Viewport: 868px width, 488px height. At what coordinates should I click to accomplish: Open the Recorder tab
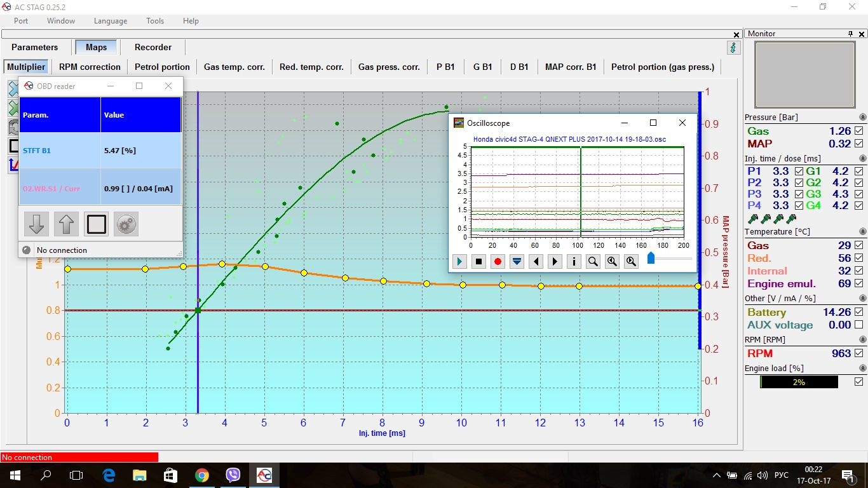click(153, 47)
